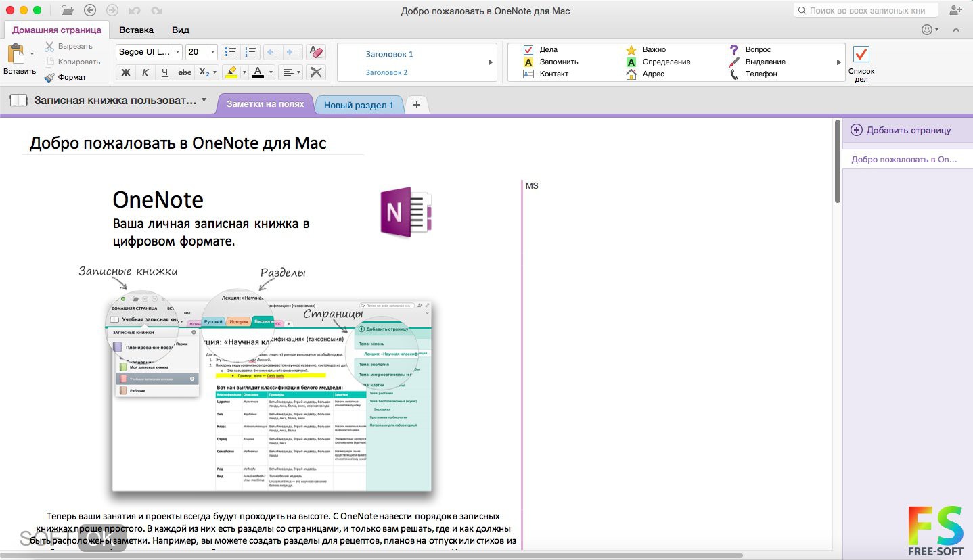Toggle underline Ч formatting

[165, 72]
